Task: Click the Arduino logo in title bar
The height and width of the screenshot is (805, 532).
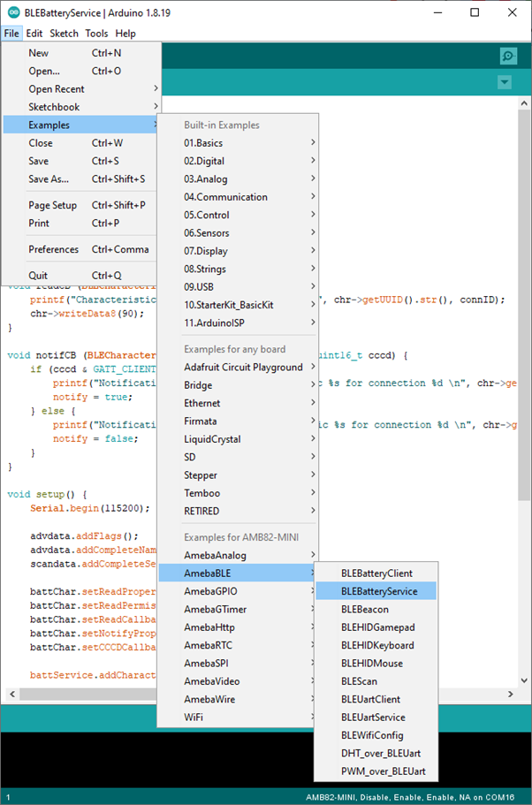Action: coord(11,12)
